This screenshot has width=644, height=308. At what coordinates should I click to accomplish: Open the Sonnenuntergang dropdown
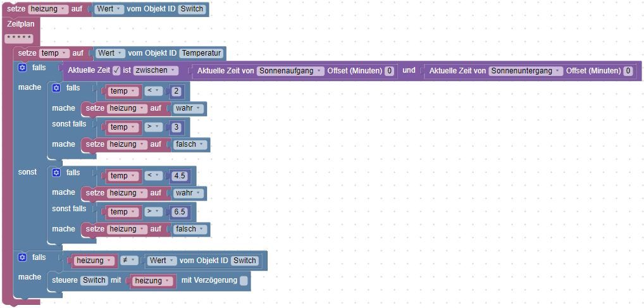526,71
